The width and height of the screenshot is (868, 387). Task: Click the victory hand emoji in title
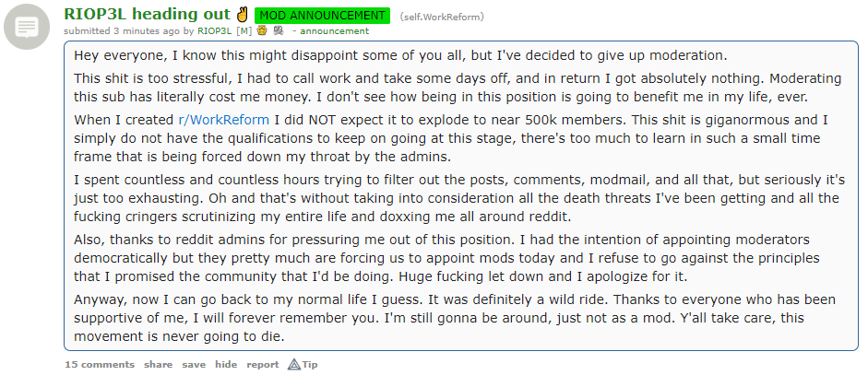coord(242,15)
